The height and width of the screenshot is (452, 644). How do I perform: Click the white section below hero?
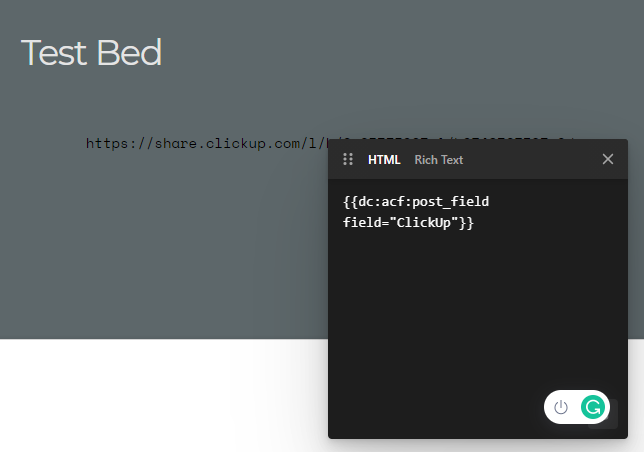[164, 395]
